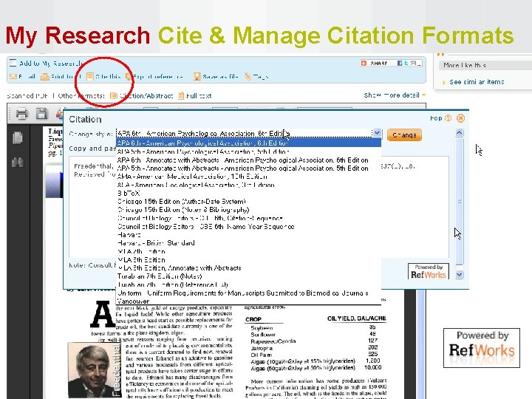Select AMA American Medical Association style
This screenshot has width=532, height=399.
pyautogui.click(x=248, y=177)
